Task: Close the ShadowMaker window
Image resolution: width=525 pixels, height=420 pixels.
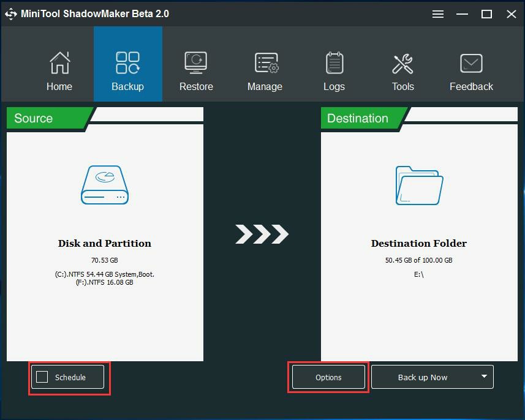Action: click(512, 14)
